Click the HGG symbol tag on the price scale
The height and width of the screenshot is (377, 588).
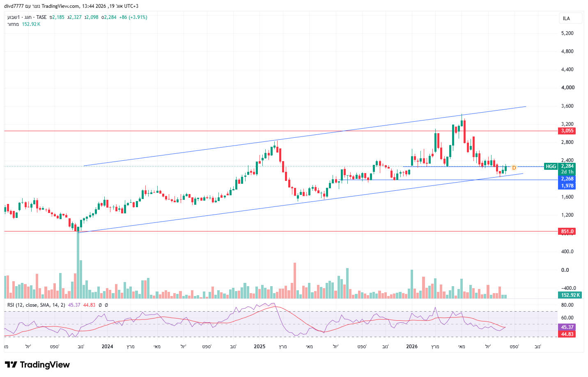(551, 167)
